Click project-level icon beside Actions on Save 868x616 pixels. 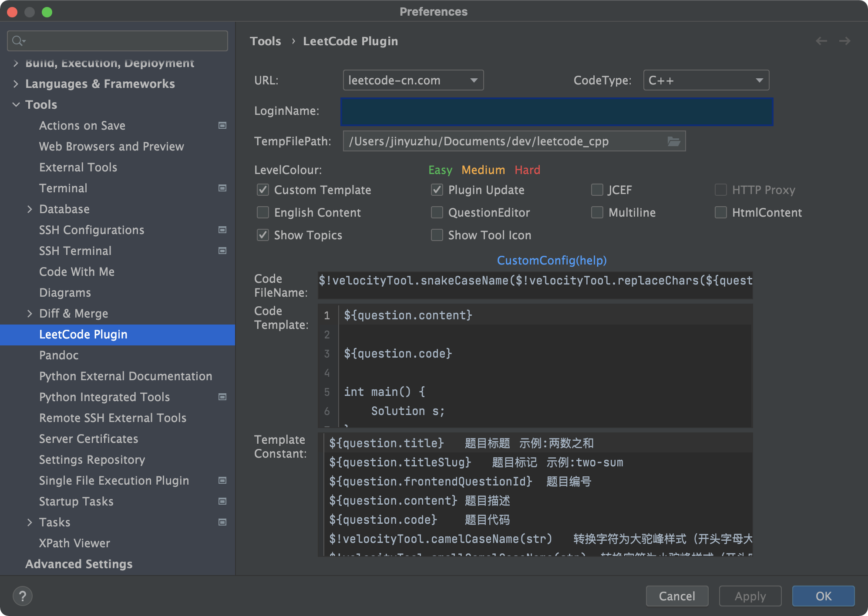coord(222,126)
